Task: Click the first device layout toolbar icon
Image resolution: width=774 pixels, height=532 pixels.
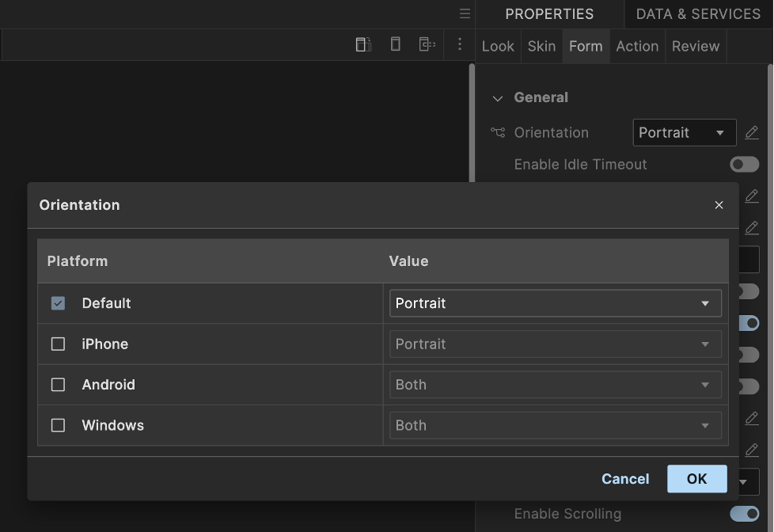Action: pos(363,44)
